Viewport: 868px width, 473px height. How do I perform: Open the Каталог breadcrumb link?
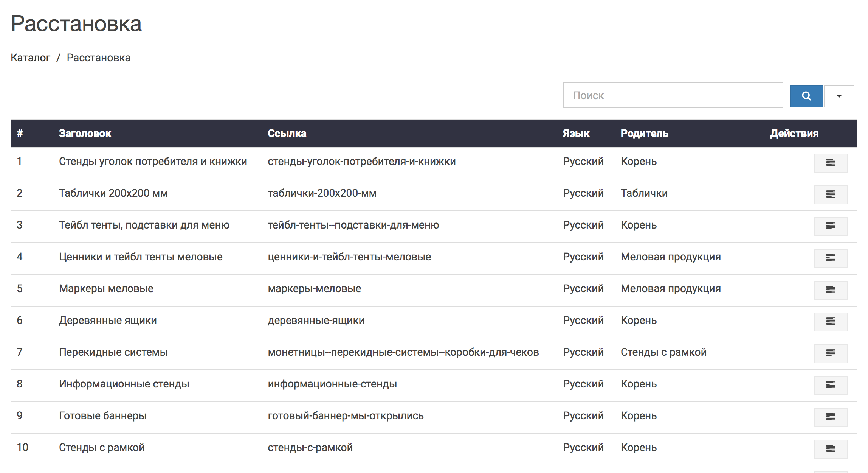(30, 58)
